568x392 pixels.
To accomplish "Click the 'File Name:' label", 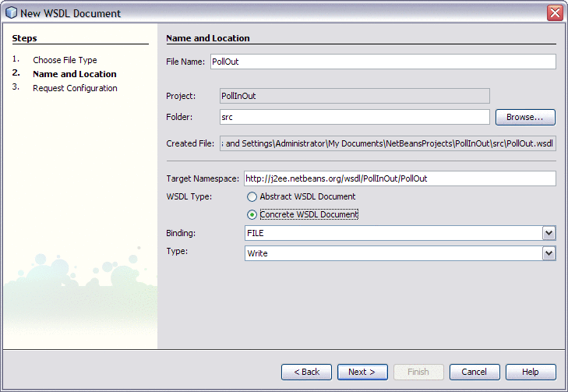I will pyautogui.click(x=185, y=62).
